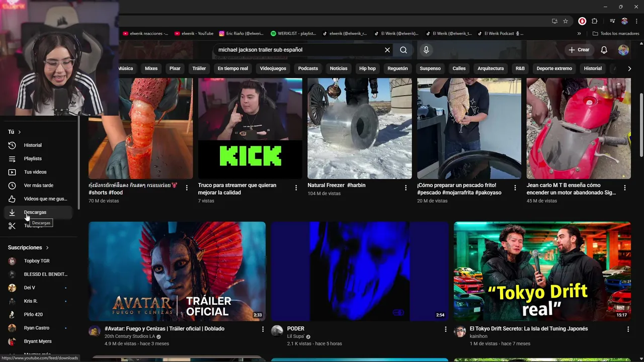
Task: Open WERIKLIST playlist bookmark
Action: [x=293, y=34]
